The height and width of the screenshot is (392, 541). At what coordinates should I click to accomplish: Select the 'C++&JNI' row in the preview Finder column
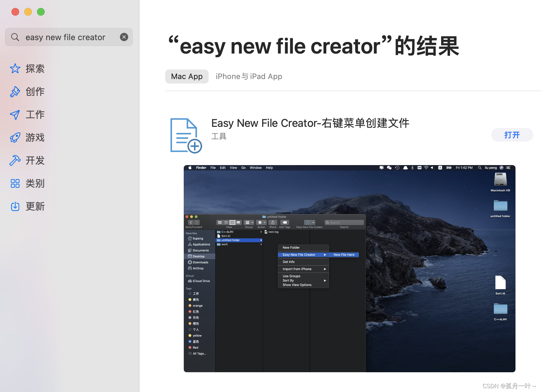[x=239, y=232]
